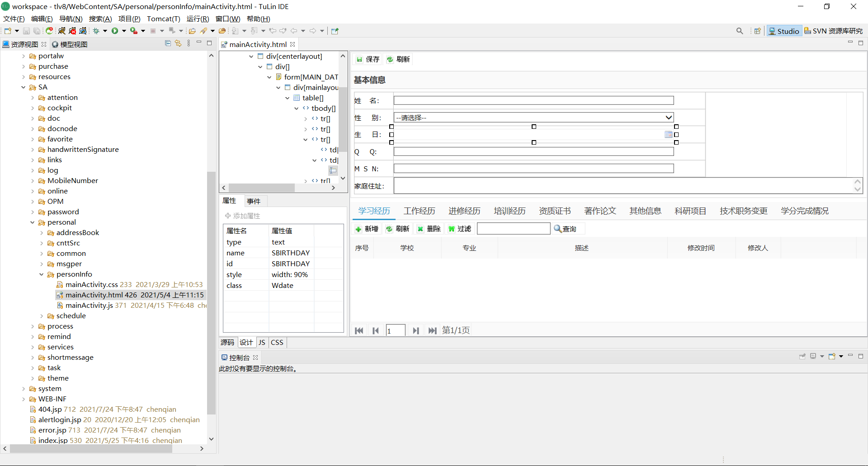Collapse the form[MAIN_DAT outline node
Image resolution: width=868 pixels, height=466 pixels.
tap(269, 77)
